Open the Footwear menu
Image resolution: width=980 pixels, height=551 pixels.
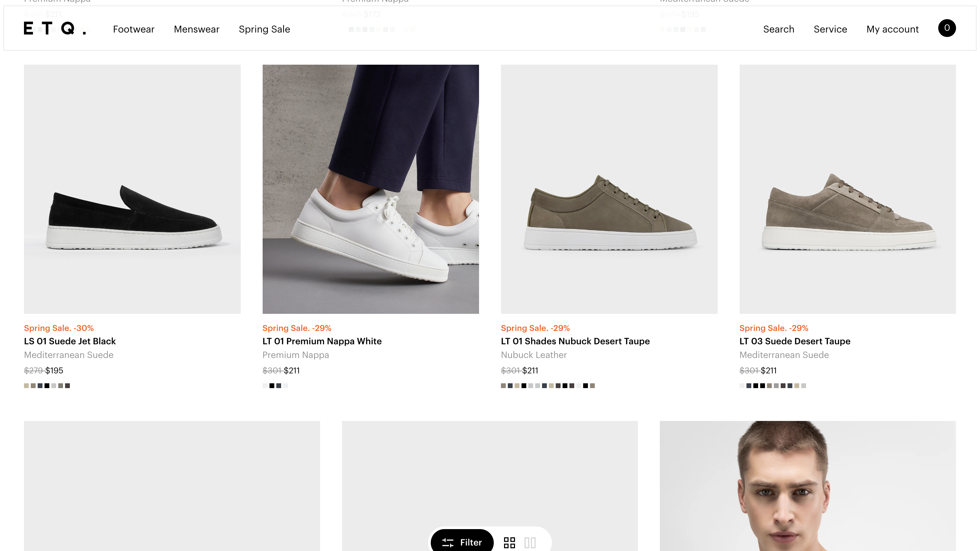[x=134, y=29]
